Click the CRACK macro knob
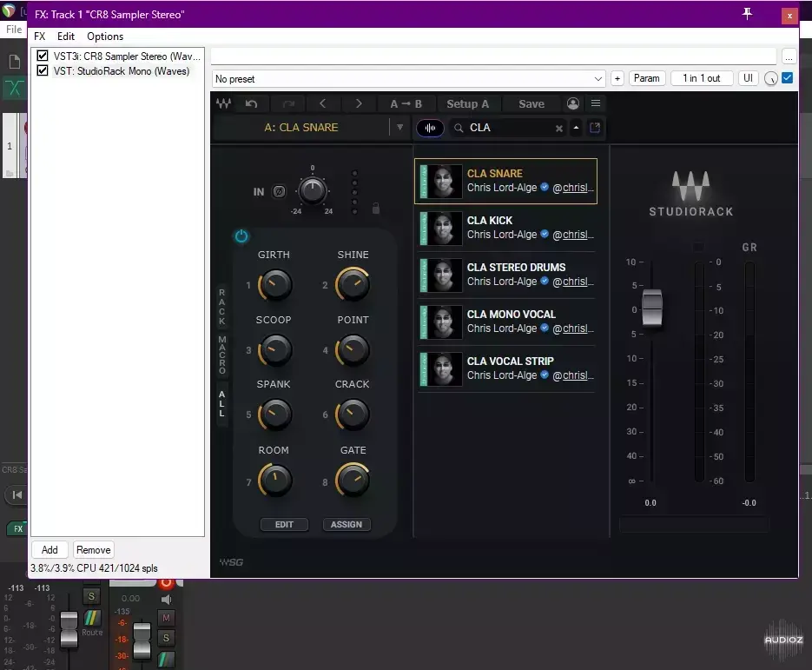Screen dimensions: 812x670 click(353, 415)
